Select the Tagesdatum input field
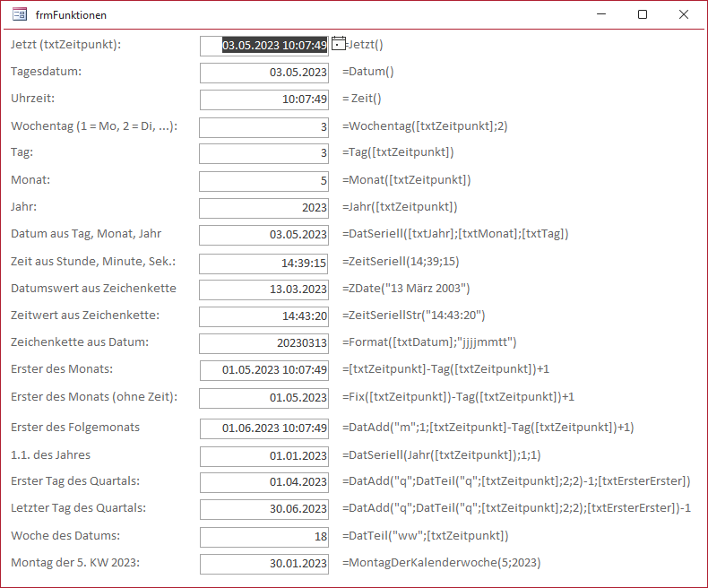708x588 pixels. (x=264, y=73)
